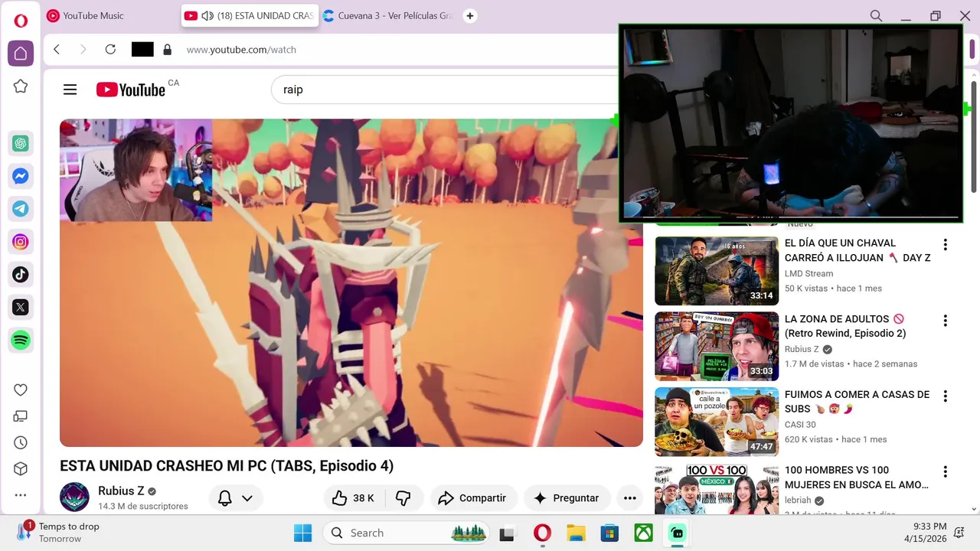The width and height of the screenshot is (980, 551).
Task: Open options menu for EL DÍA QUE UN CHAVAL video
Action: (946, 245)
